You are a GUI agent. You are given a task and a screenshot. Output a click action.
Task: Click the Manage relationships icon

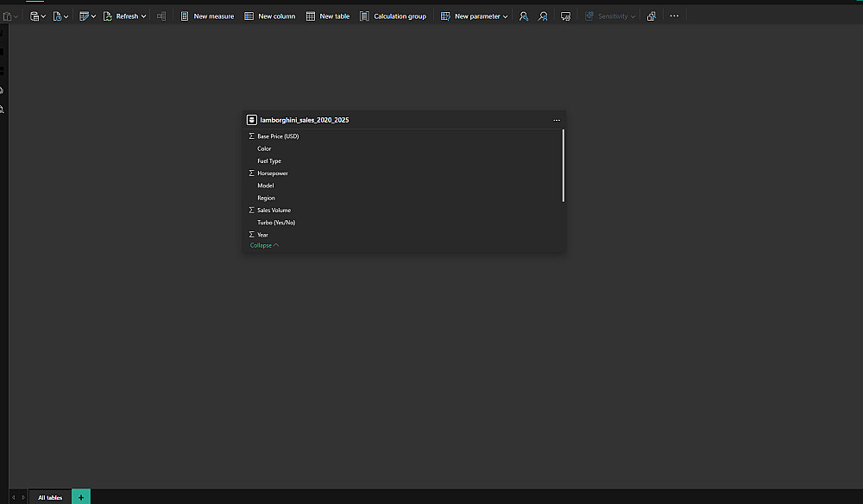pos(161,16)
